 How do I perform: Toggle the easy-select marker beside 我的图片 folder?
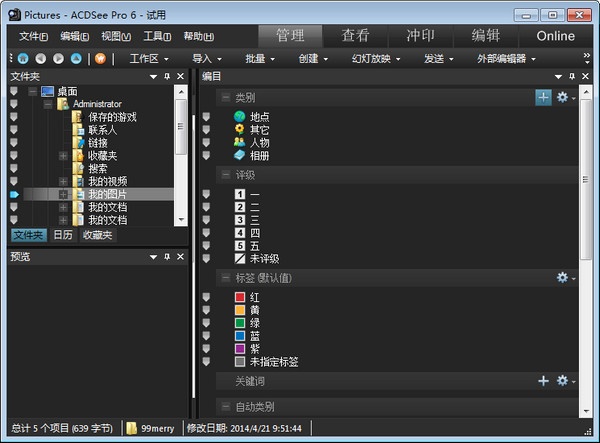point(14,194)
